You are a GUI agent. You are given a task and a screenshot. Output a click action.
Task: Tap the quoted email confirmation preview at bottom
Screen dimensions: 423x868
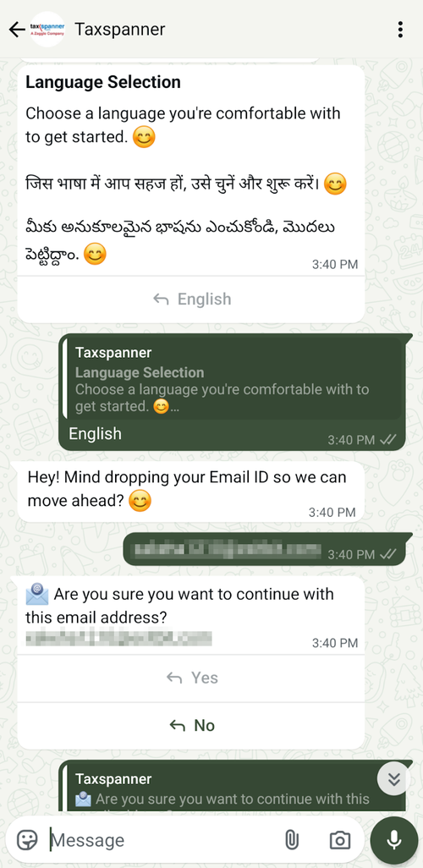click(x=232, y=787)
